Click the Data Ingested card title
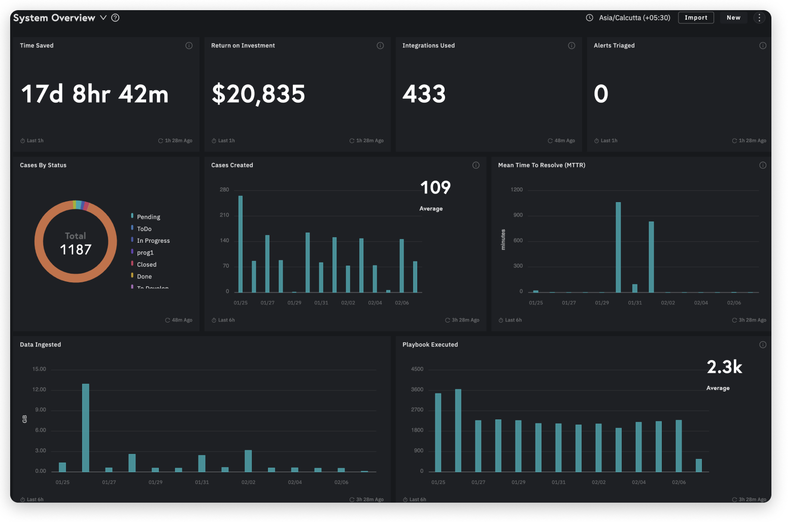Viewport: 812px width, 522px height. [x=41, y=345]
